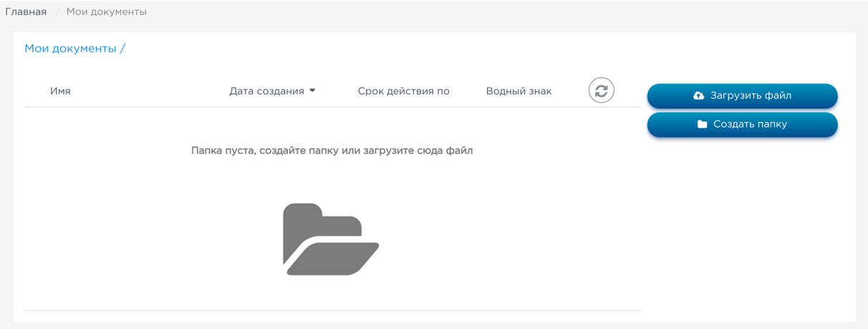Click the slash separator after Главная

[x=57, y=11]
